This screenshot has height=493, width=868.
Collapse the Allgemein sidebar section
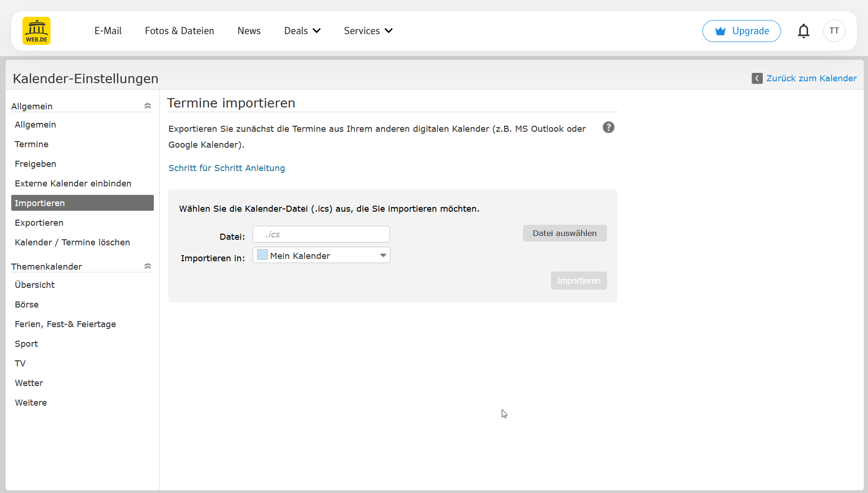pos(148,106)
